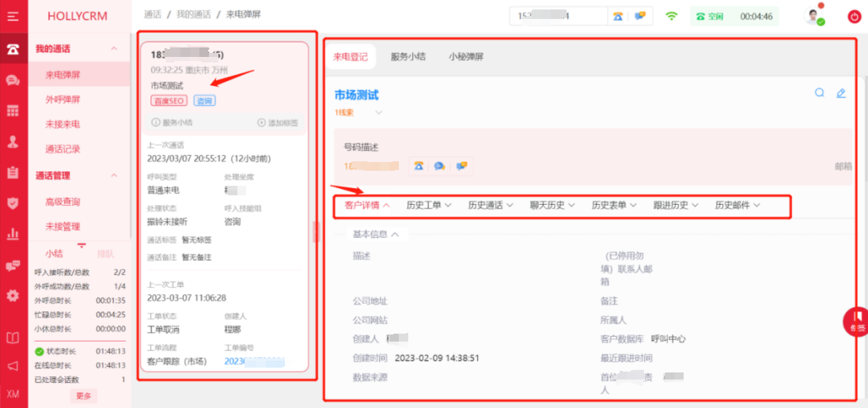Click the 市场测试 customer name heading
The image size is (868, 408).
(x=357, y=95)
